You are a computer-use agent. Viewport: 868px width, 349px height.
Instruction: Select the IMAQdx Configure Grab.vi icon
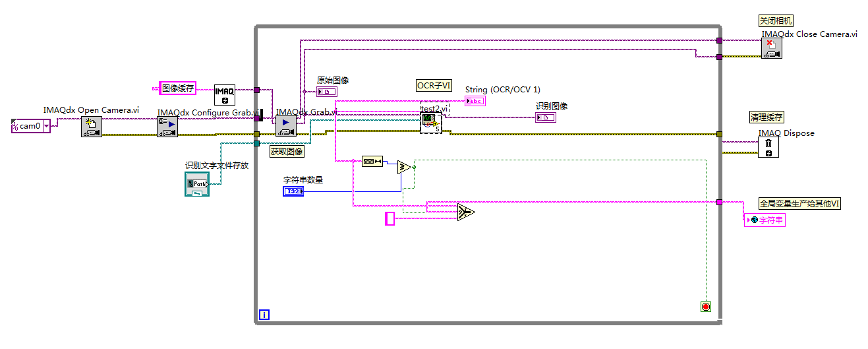coord(167,127)
